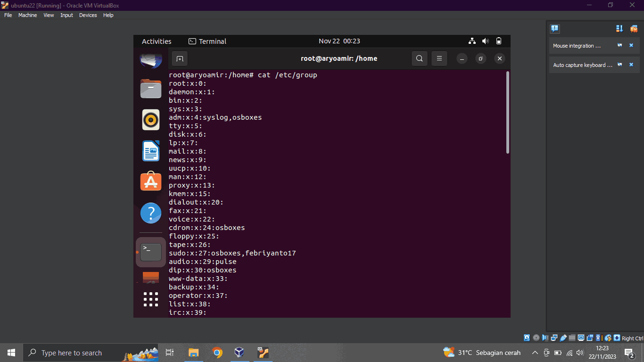The image size is (644, 362).
Task: Open the weather widget showing 31°C
Action: click(x=482, y=353)
